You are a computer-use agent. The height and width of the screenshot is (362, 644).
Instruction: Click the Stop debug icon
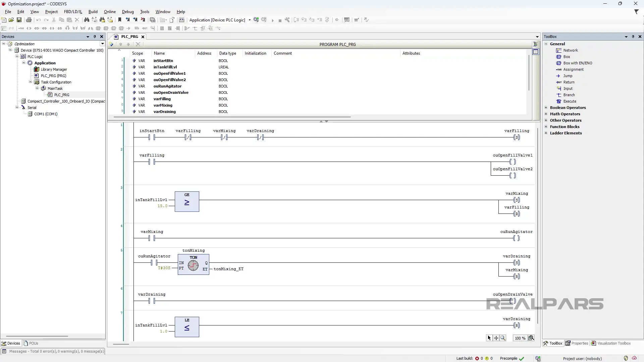click(x=280, y=20)
